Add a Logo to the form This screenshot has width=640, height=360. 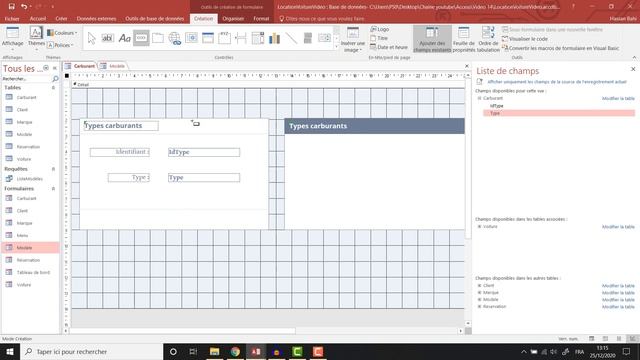pyautogui.click(x=380, y=29)
